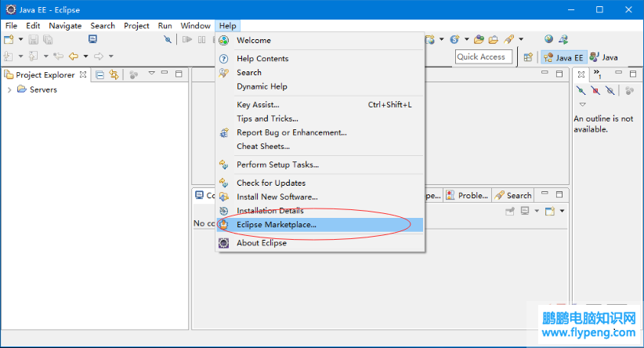Select the blue monitor toolbar icon
644x348 pixels.
pos(92,39)
